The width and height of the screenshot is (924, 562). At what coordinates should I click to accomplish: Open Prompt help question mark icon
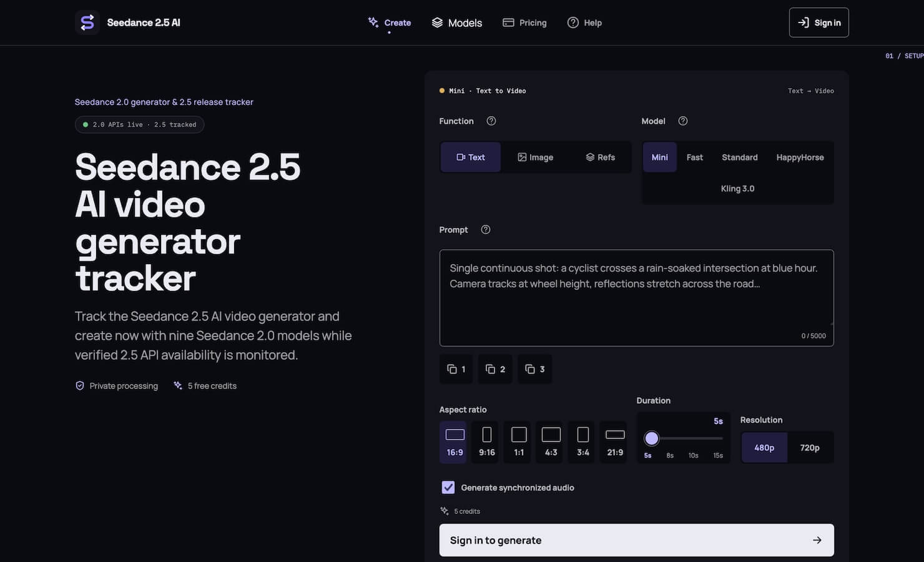[486, 230]
